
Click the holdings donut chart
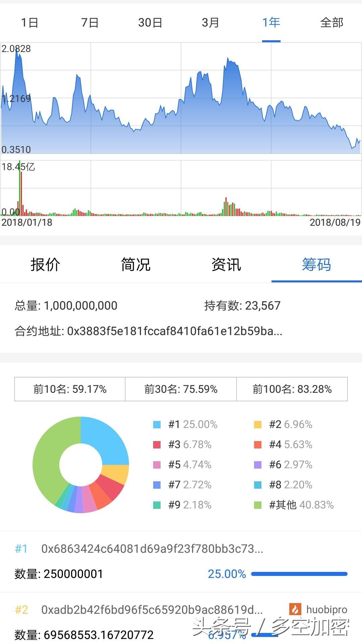(x=81, y=465)
